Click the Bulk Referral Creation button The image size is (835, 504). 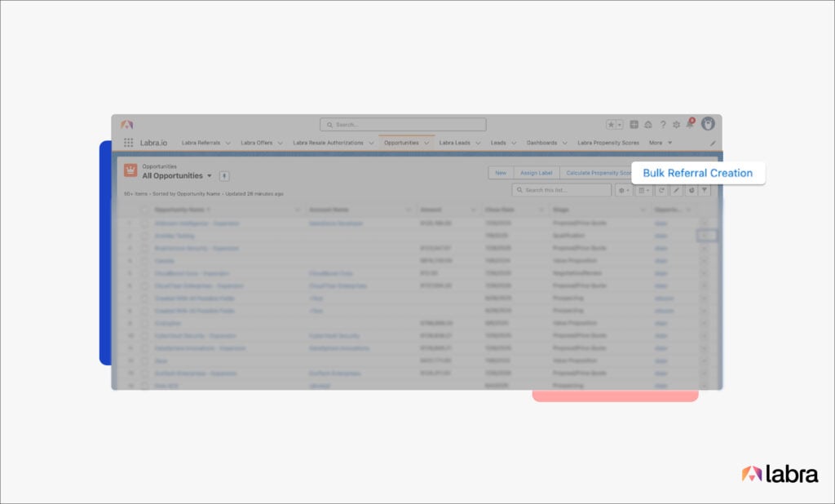698,173
